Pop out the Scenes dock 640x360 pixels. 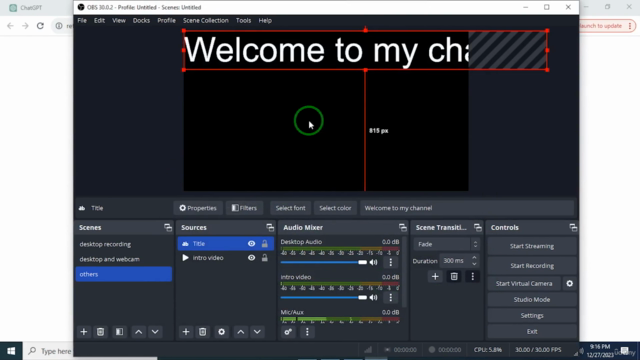click(x=168, y=227)
